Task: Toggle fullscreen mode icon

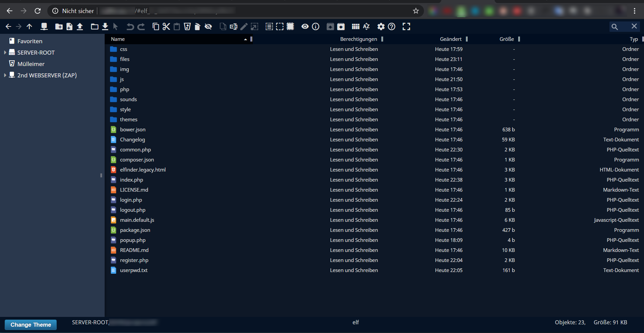Action: [406, 26]
